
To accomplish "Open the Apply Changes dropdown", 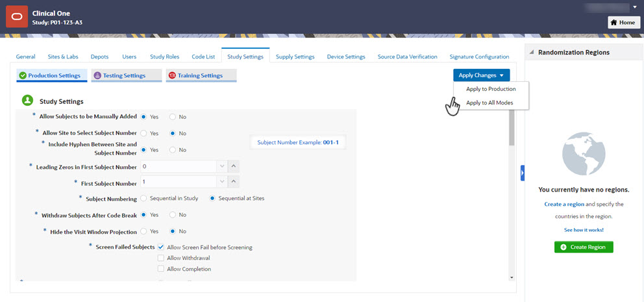I will 481,75.
